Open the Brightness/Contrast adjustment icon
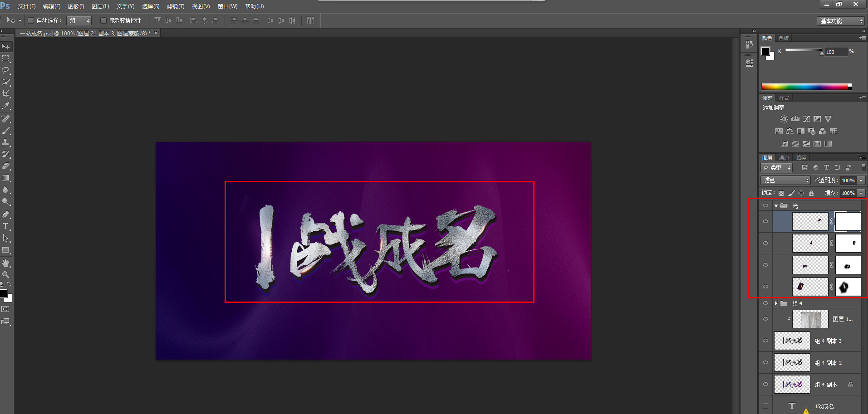868x414 pixels. [784, 119]
